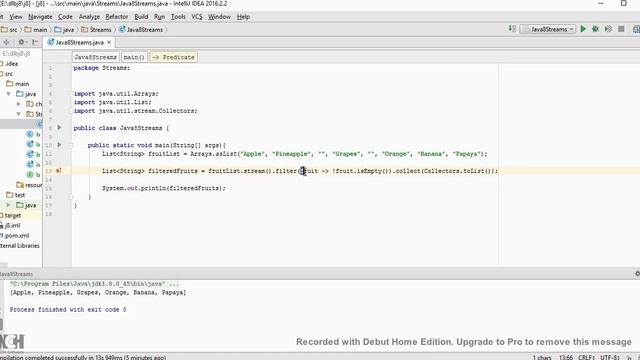This screenshot has height=360, width=640.
Task: Click JavaStreams run tool window header
Action: click(x=16, y=274)
